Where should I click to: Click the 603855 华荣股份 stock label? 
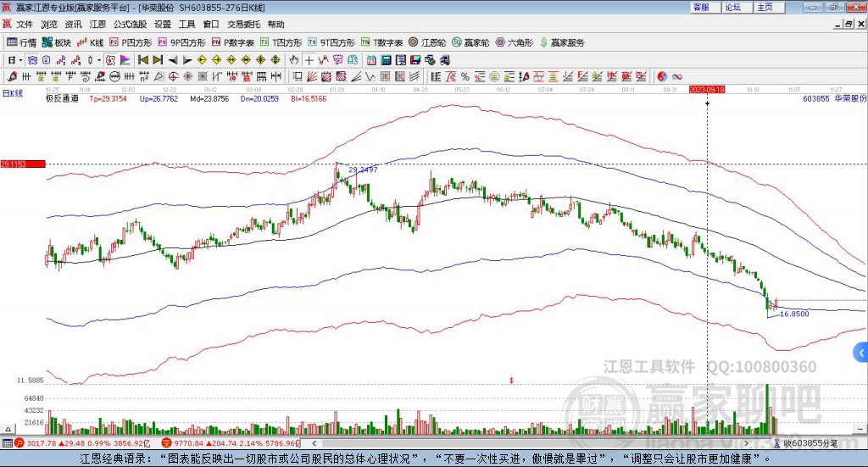pyautogui.click(x=834, y=98)
